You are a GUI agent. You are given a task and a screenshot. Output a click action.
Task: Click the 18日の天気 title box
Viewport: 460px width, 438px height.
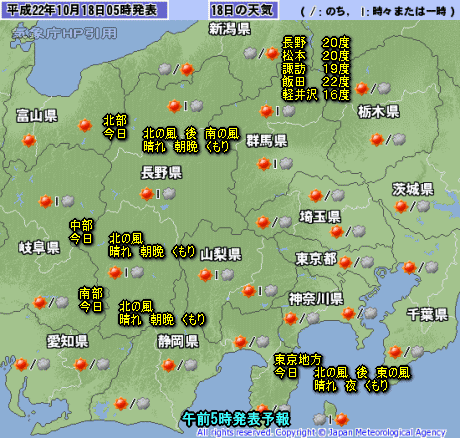click(x=243, y=10)
